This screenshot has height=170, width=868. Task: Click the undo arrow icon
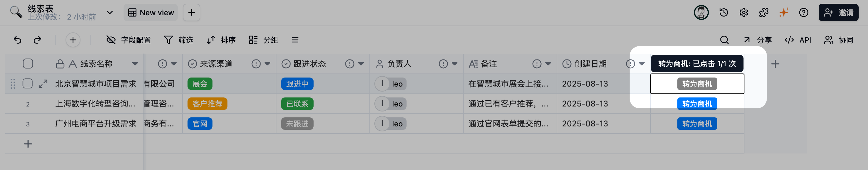pyautogui.click(x=17, y=40)
